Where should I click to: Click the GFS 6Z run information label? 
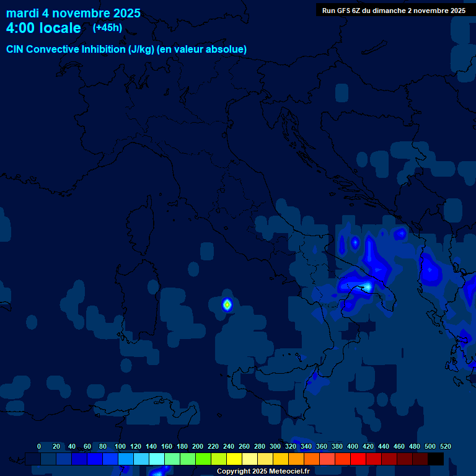click(394, 11)
